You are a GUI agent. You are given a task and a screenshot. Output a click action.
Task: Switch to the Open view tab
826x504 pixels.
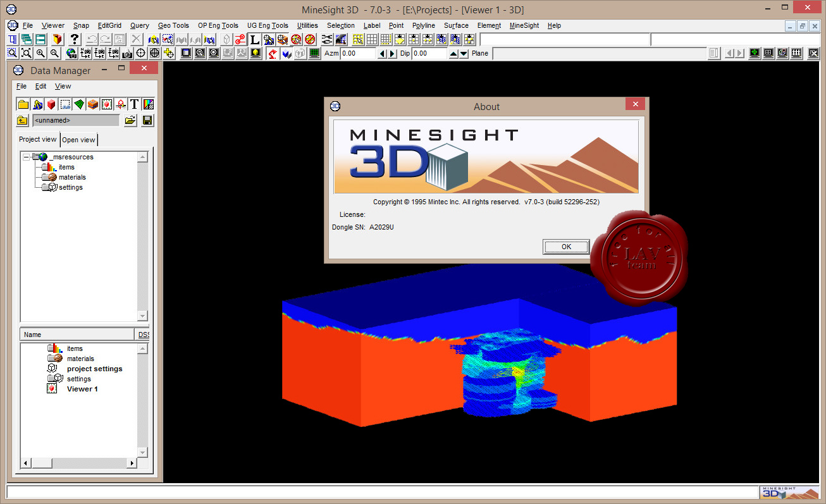[x=79, y=140]
